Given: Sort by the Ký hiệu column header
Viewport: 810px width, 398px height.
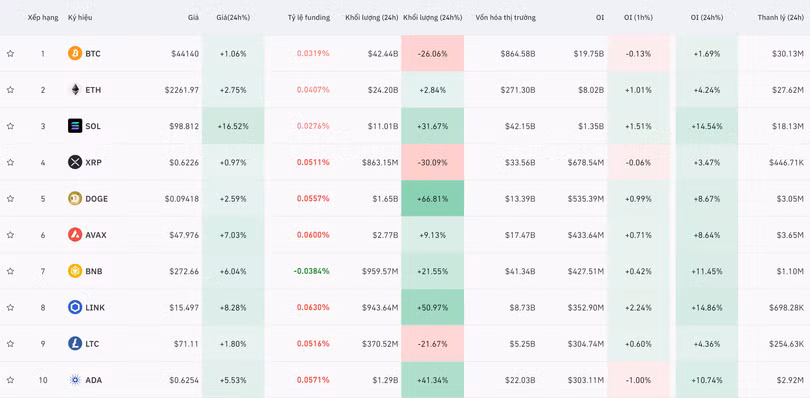Looking at the screenshot, I should click(80, 18).
